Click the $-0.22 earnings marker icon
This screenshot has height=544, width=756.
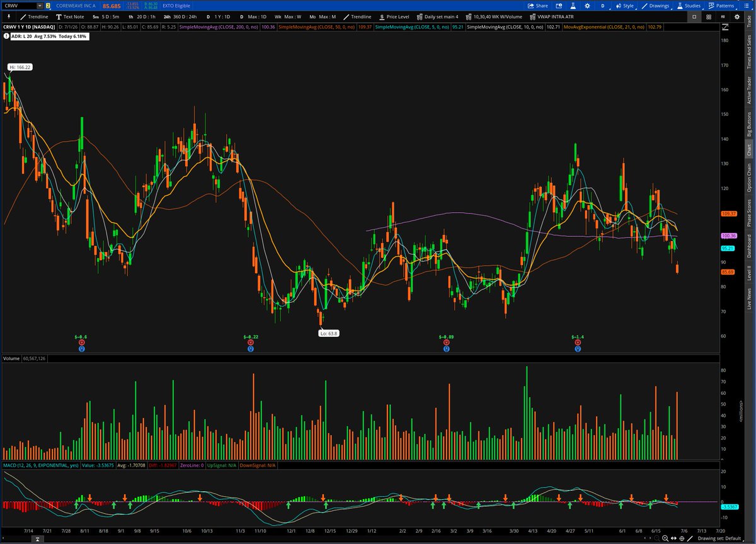click(251, 343)
